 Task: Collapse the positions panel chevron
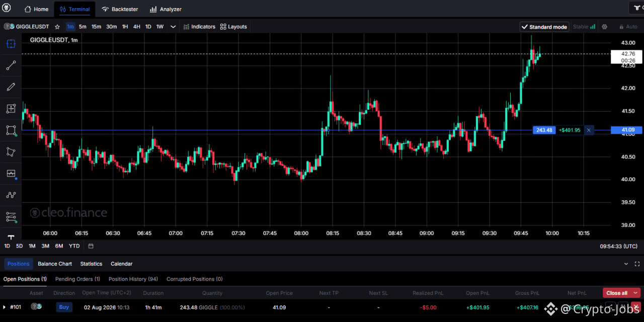[x=626, y=264]
